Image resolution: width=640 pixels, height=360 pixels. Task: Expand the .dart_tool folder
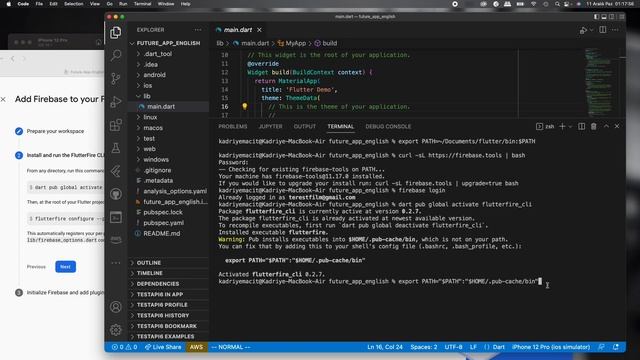[x=158, y=54]
